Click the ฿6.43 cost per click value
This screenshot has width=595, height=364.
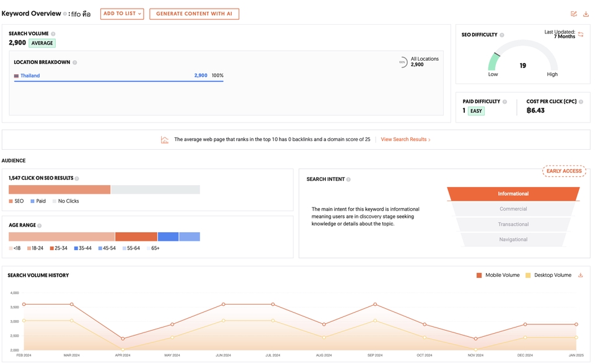click(535, 111)
